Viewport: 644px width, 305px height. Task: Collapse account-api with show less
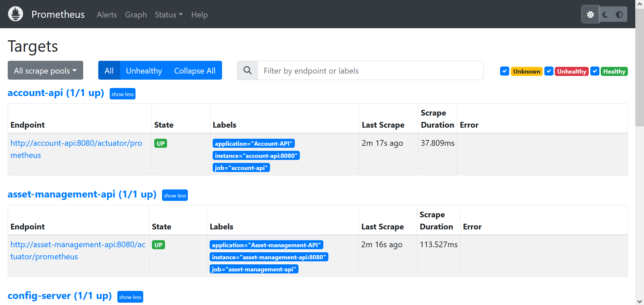pyautogui.click(x=122, y=94)
